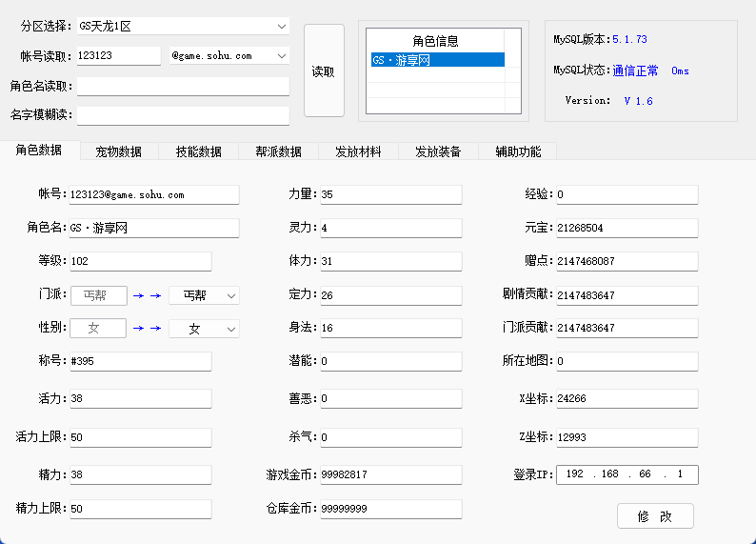Select the 元宝 value field
The height and width of the screenshot is (544, 756).
(x=627, y=228)
